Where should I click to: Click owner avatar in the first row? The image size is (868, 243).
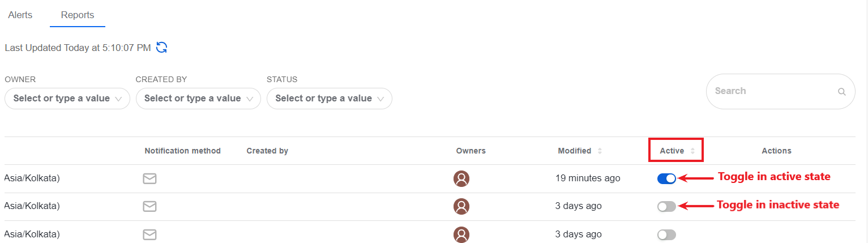tap(461, 179)
